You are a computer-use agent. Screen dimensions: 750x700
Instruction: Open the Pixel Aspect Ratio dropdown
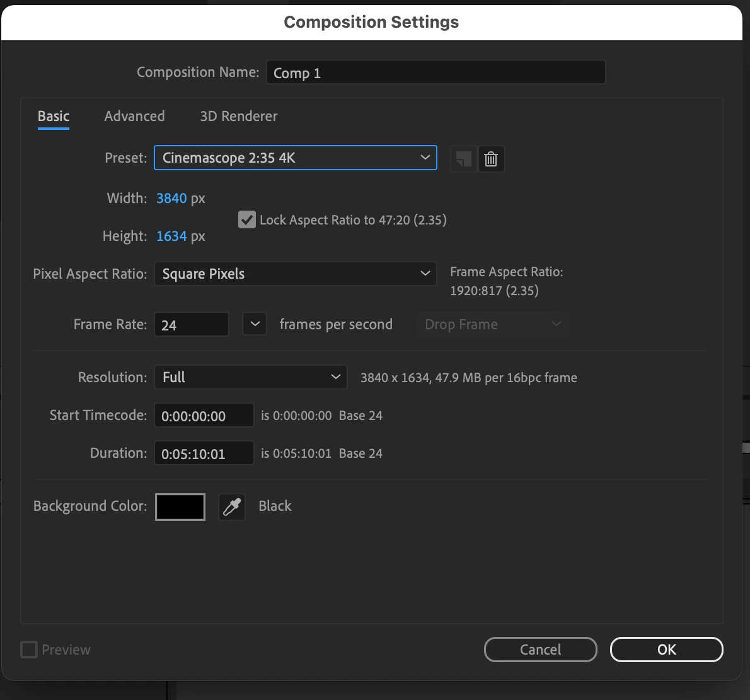pos(295,274)
